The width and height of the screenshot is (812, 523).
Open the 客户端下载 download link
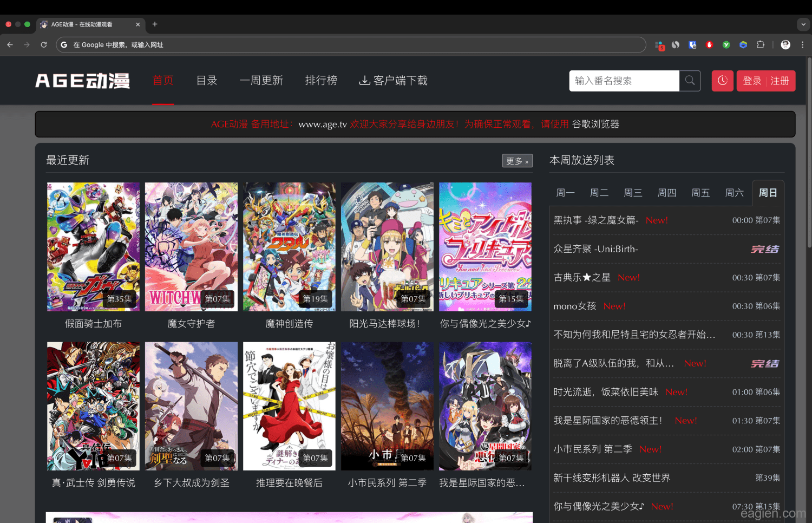[x=393, y=81]
